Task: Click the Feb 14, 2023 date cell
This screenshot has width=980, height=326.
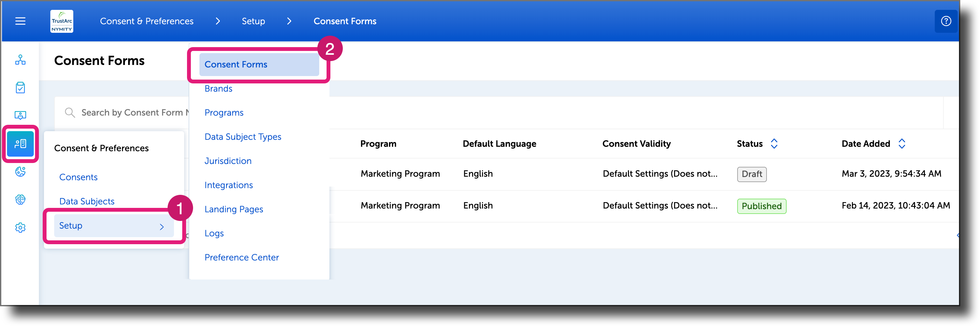Action: (x=896, y=206)
